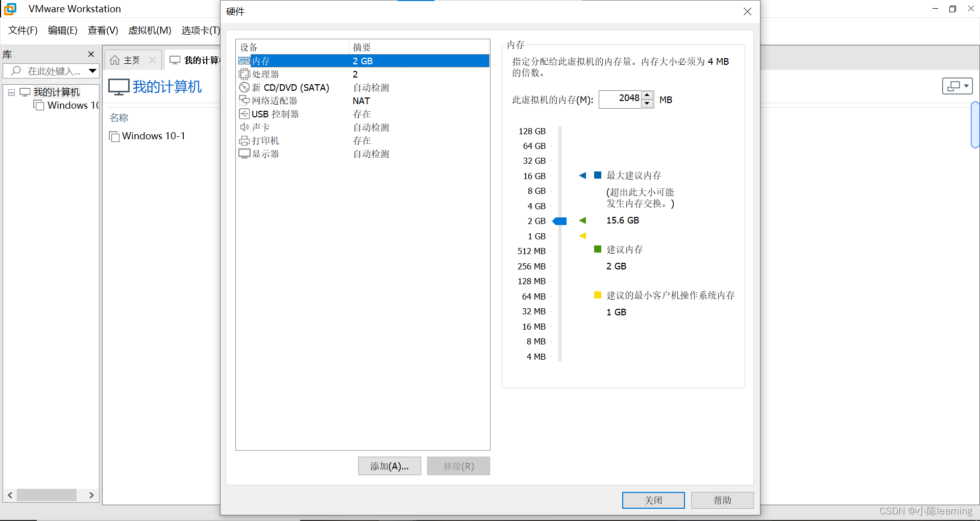Click the memory value input field showing 2048
The height and width of the screenshot is (521, 980).
click(x=620, y=99)
